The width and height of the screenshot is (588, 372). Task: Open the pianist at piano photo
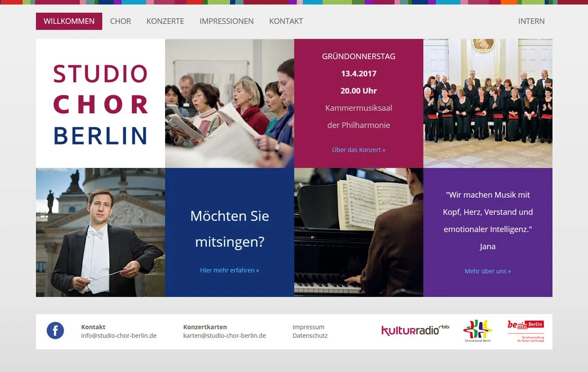tap(359, 232)
